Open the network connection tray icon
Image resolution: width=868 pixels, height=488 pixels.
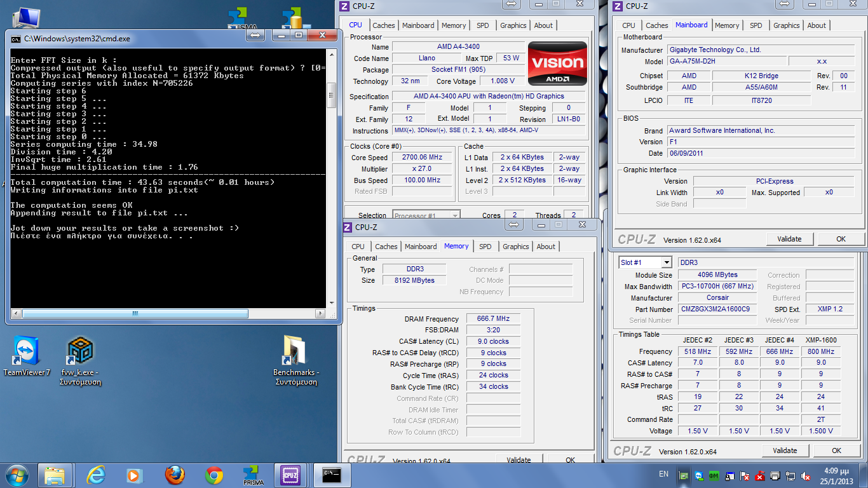coord(790,475)
